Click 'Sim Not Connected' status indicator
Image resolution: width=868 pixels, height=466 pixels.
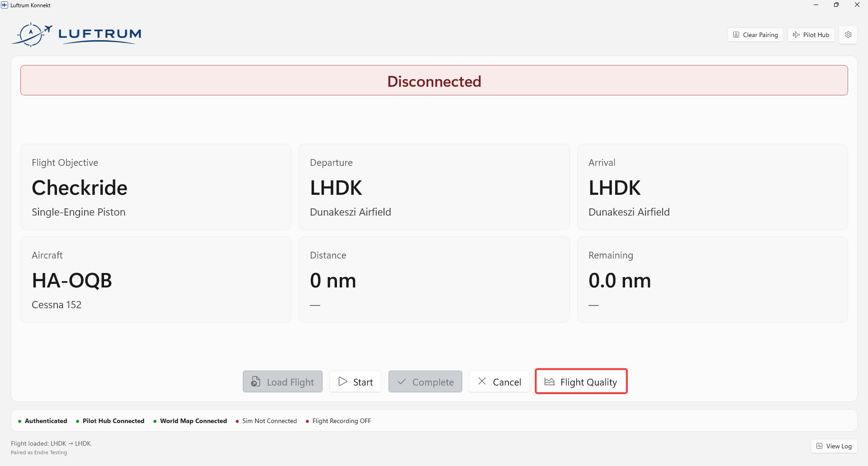click(x=266, y=421)
